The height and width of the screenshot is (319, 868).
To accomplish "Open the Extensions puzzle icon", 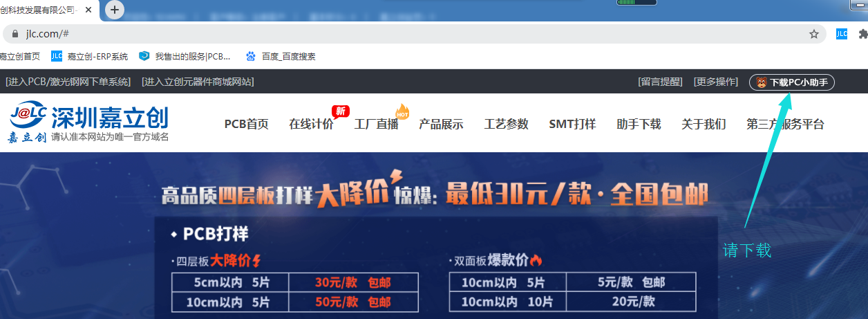I will pos(862,34).
